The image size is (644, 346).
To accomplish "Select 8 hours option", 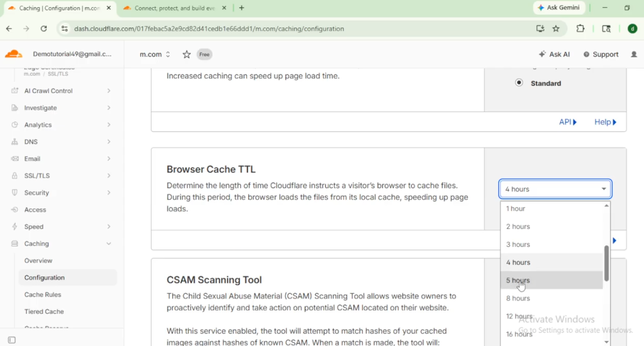I will click(552, 298).
